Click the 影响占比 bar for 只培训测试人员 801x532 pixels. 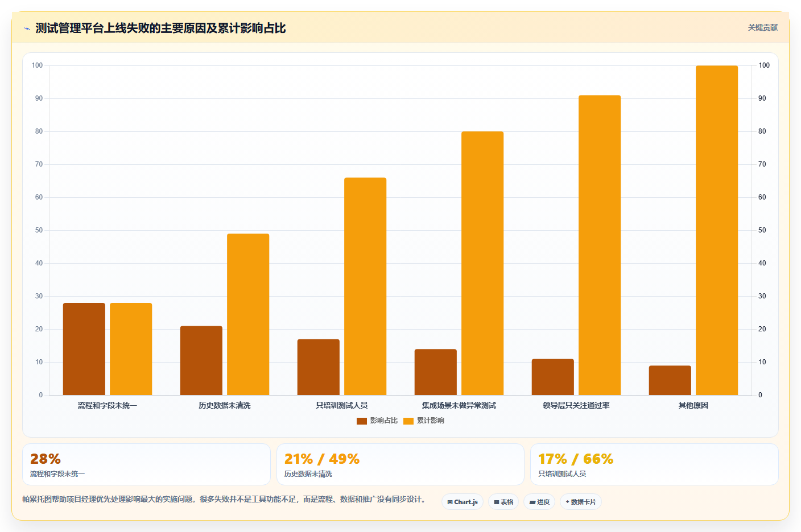click(x=319, y=367)
